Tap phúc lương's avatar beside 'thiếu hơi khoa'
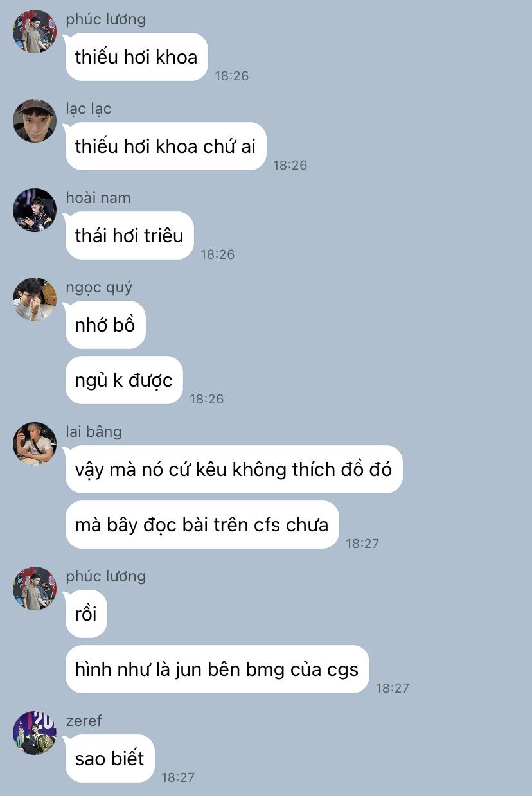532x796 pixels. pos(35,31)
